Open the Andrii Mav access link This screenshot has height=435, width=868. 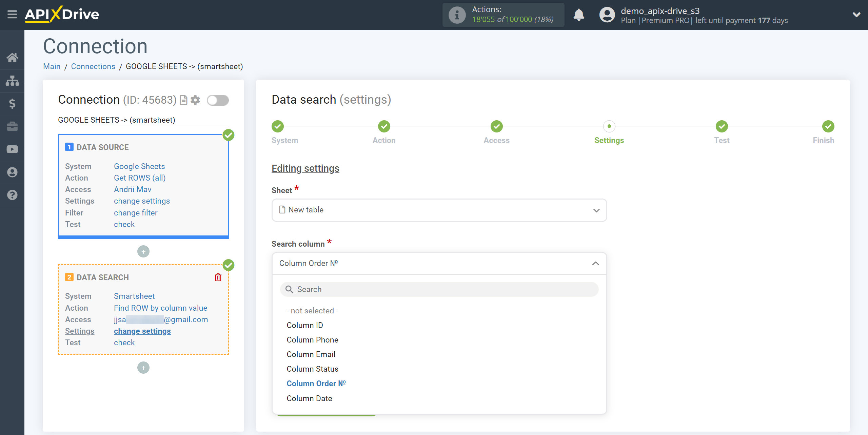[x=133, y=189]
